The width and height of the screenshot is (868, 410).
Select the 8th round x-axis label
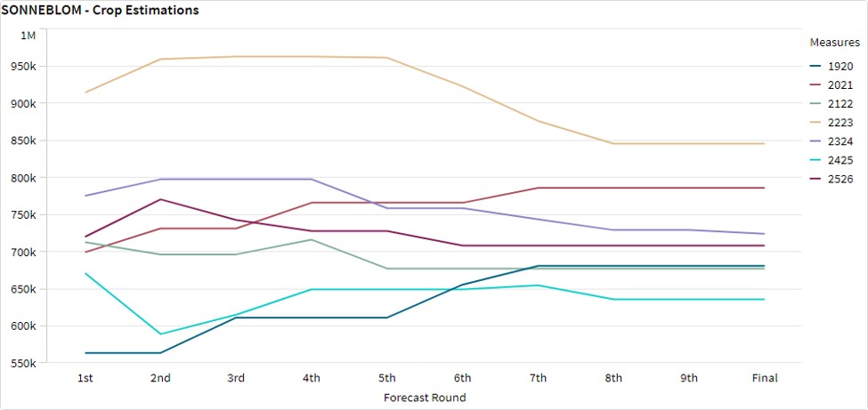tap(613, 378)
